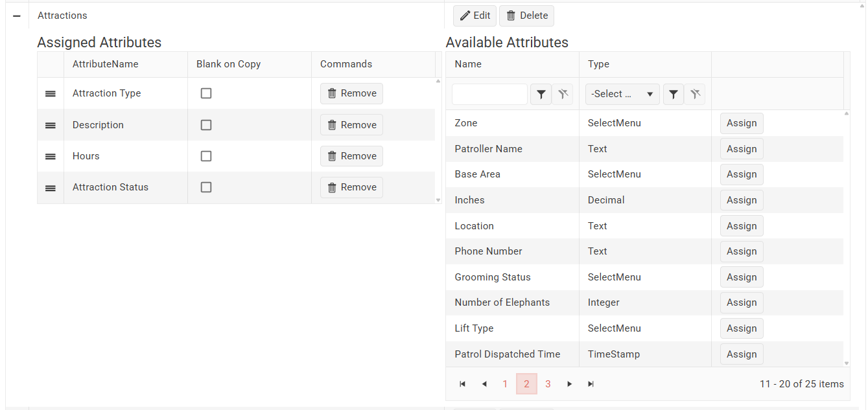The height and width of the screenshot is (410, 868).
Task: Remove the Attraction Type attribute
Action: (x=351, y=93)
